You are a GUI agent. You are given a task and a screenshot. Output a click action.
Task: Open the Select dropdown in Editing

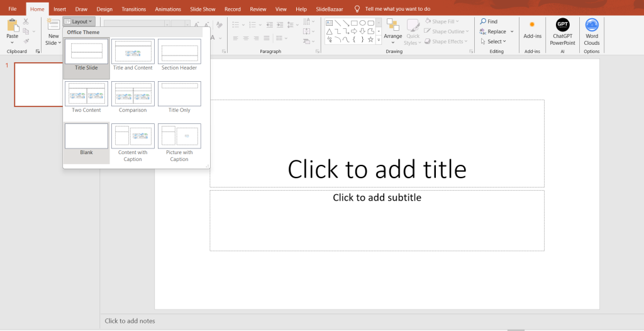(496, 42)
